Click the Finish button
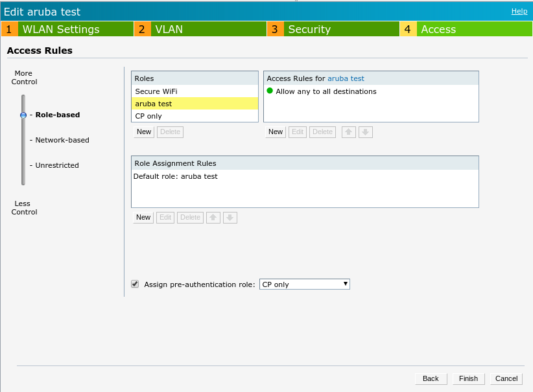The width and height of the screenshot is (533, 392). pyautogui.click(x=468, y=378)
